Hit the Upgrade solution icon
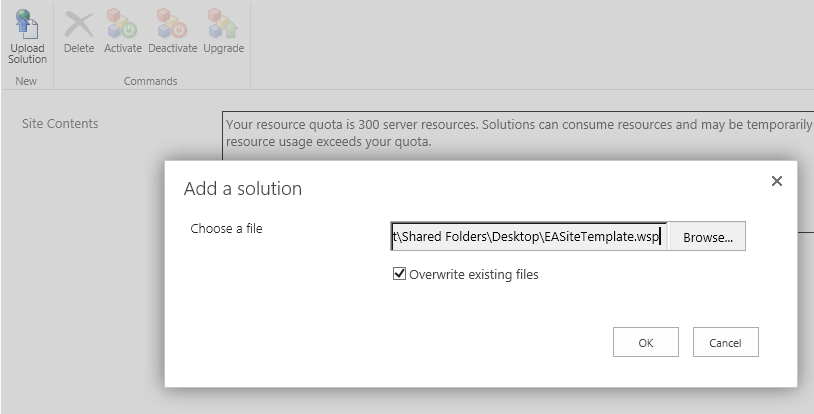814x414 pixels. [x=223, y=23]
